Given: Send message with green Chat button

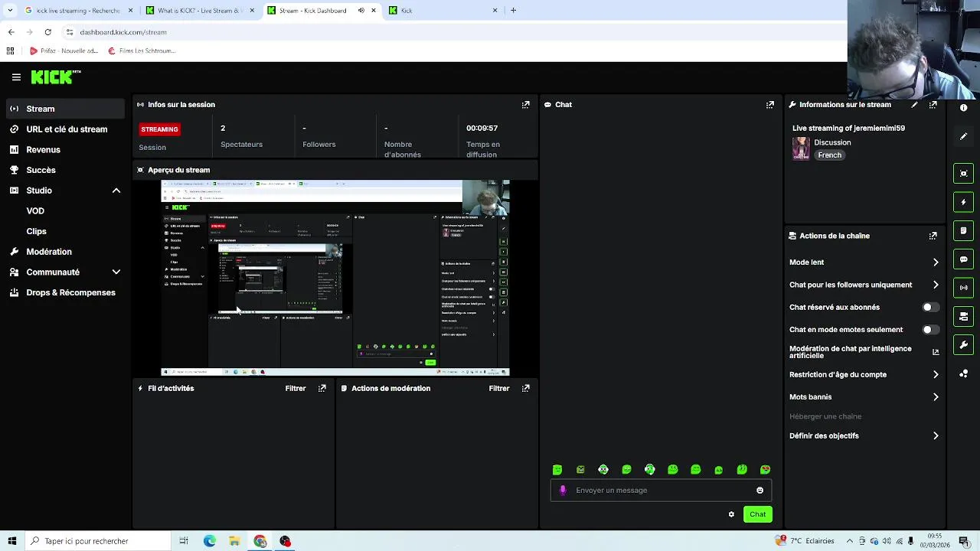Looking at the screenshot, I should coord(757,514).
